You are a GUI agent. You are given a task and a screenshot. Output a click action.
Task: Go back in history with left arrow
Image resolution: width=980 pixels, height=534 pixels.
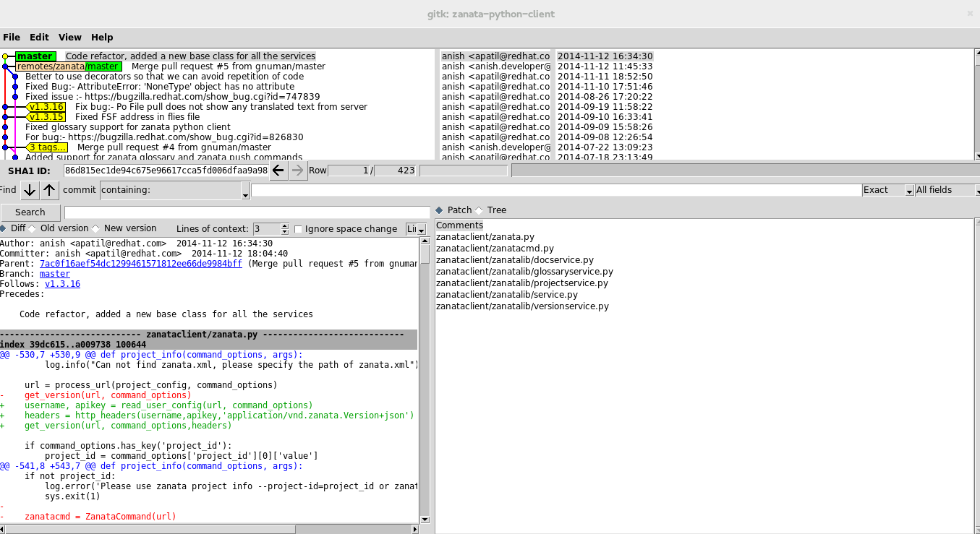coord(278,171)
